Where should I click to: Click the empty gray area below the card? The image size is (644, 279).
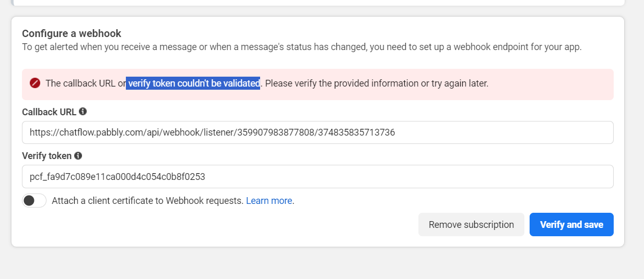click(313, 263)
